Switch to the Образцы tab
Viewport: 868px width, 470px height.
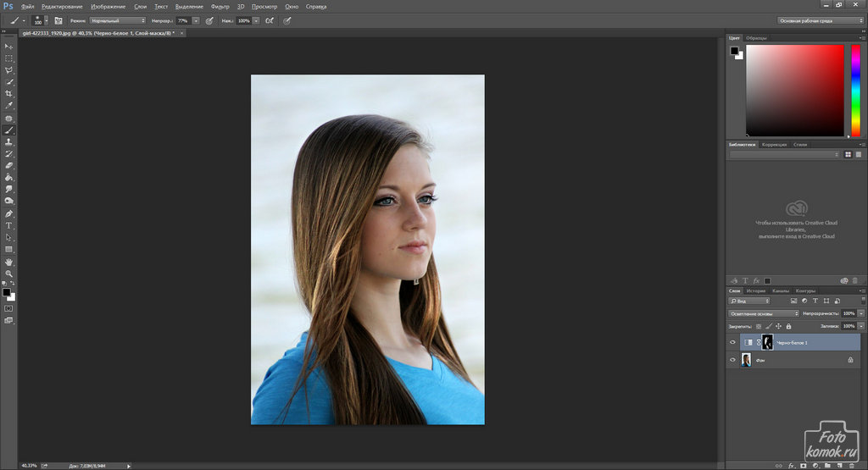coord(756,38)
